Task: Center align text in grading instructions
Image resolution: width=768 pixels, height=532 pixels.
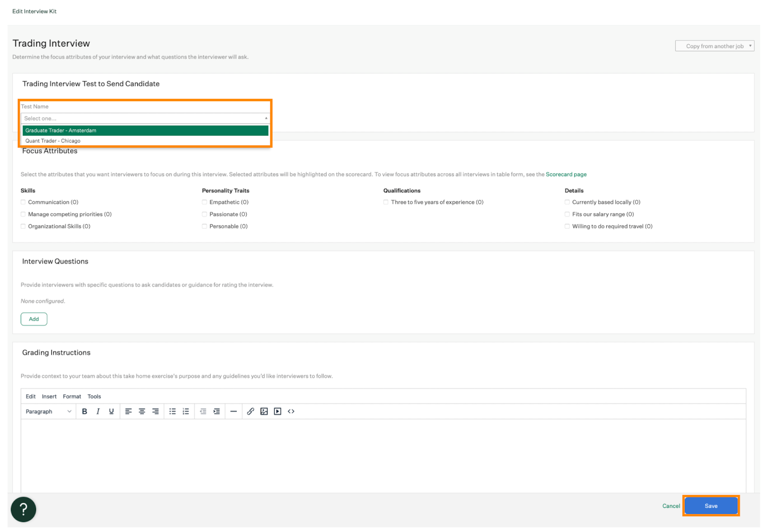Action: pos(142,411)
